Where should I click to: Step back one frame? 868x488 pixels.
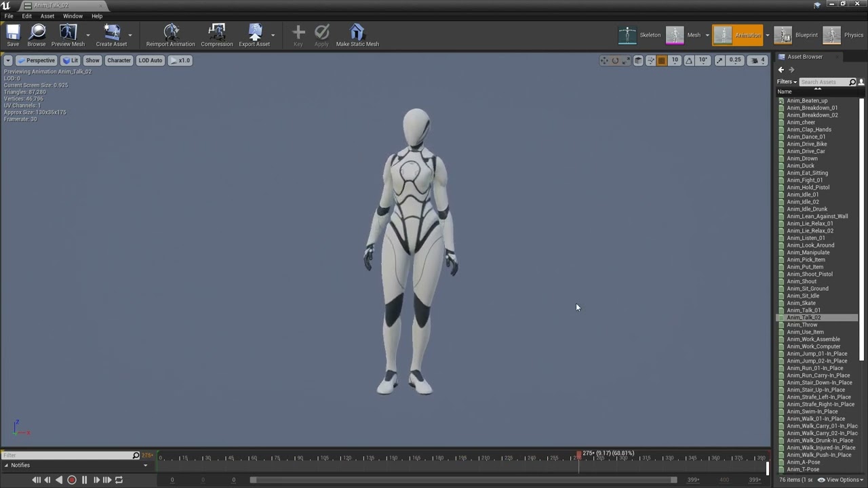47,480
